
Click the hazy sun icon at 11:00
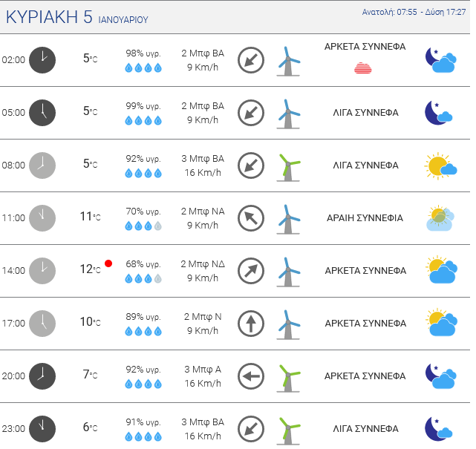click(x=441, y=218)
